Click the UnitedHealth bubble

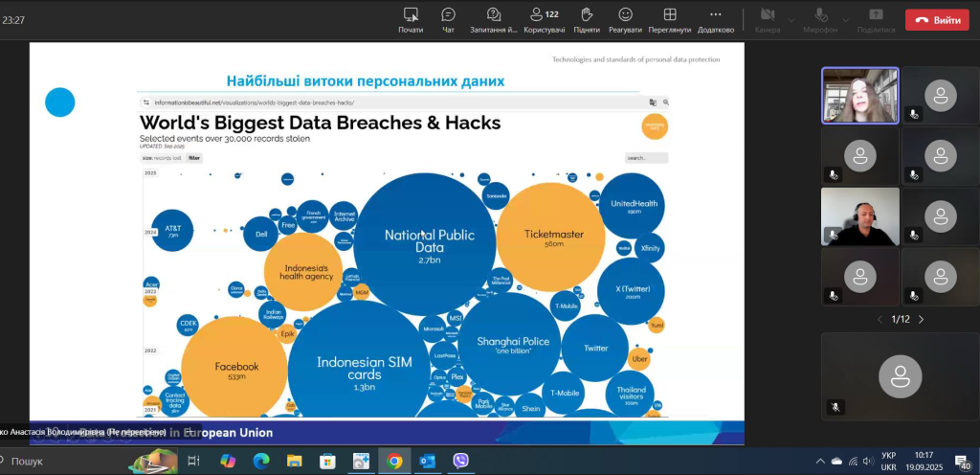tap(632, 206)
